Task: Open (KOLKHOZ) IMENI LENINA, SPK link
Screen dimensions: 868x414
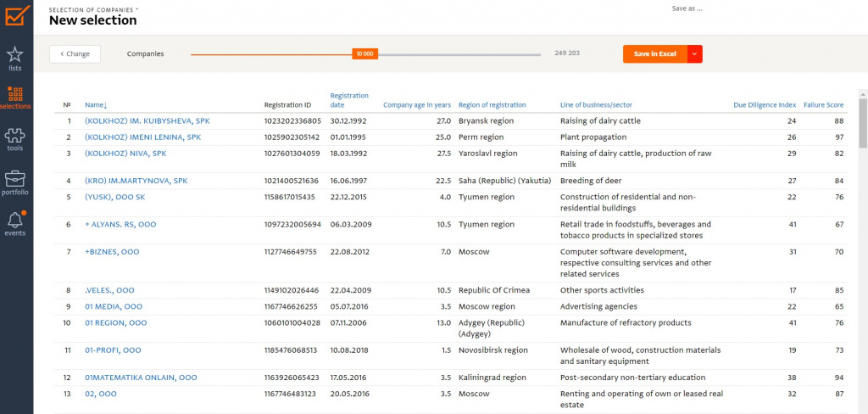Action: (x=142, y=137)
